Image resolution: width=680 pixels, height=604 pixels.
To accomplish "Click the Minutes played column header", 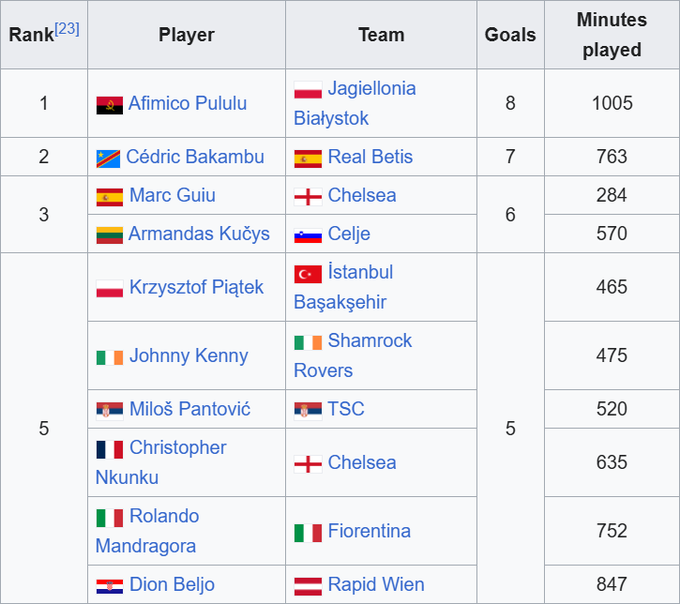I will (611, 35).
